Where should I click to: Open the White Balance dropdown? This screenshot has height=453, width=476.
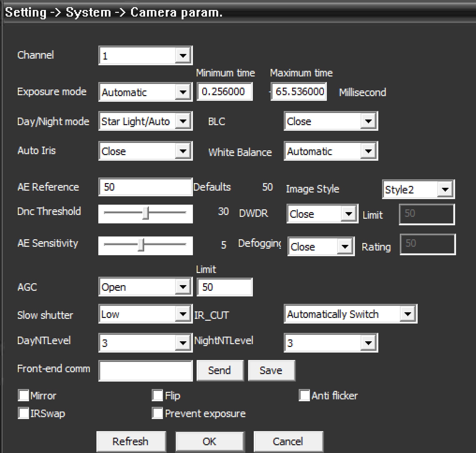368,151
